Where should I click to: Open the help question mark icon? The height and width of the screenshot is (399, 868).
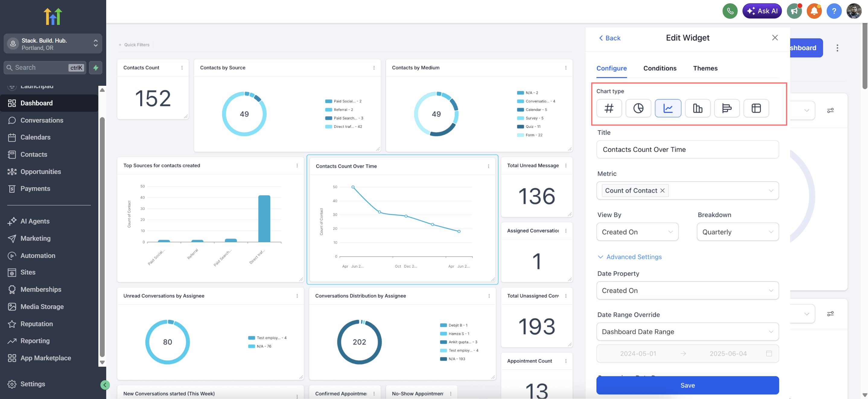834,11
